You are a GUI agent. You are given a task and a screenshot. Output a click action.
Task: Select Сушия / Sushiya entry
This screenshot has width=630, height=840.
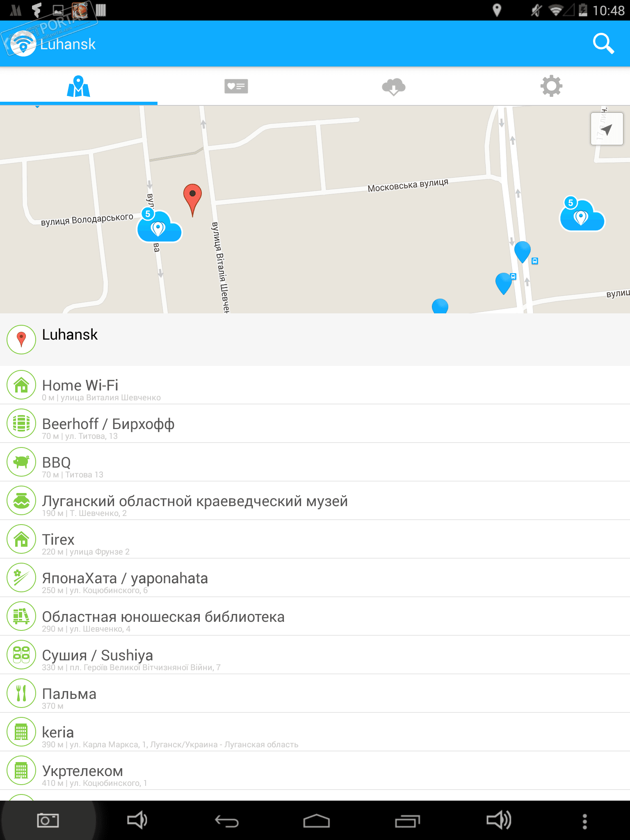(315, 655)
